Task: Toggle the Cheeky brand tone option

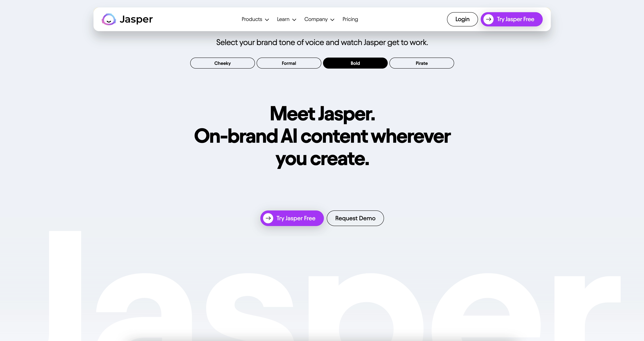Action: click(x=222, y=63)
